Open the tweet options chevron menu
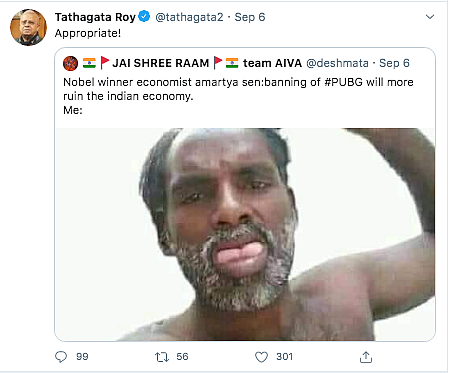Screen dimensions: 449x373 coord(430,17)
